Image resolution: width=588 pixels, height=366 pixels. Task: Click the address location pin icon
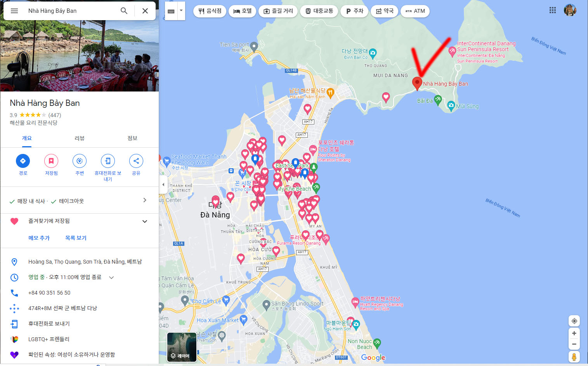pos(14,262)
